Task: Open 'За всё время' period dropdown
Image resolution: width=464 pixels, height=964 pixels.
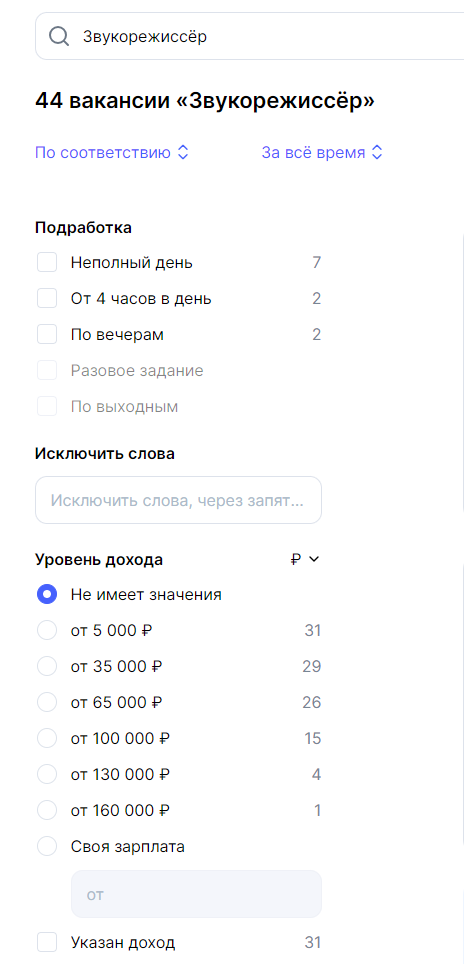Action: [x=322, y=152]
